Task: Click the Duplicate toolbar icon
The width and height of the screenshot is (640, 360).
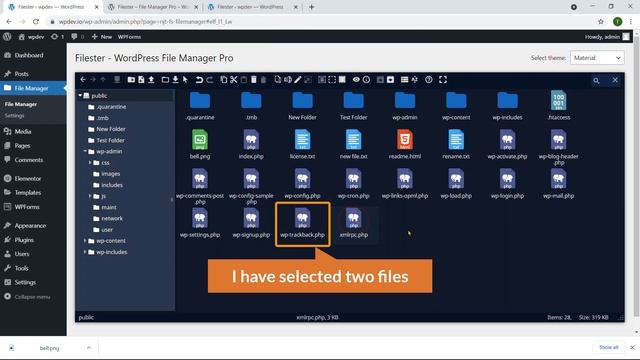Action: tap(278, 80)
